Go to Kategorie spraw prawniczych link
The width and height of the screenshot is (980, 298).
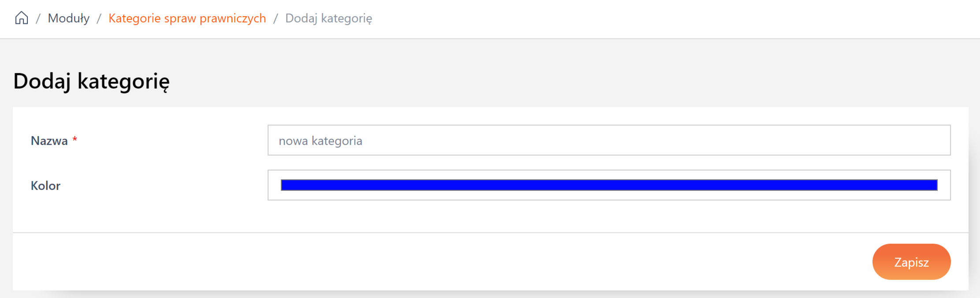(x=187, y=19)
